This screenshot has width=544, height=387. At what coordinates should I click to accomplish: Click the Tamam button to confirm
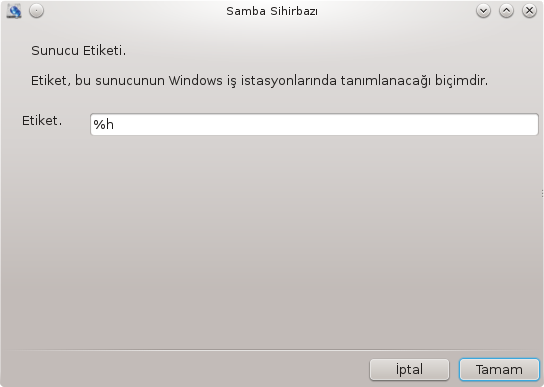(499, 370)
